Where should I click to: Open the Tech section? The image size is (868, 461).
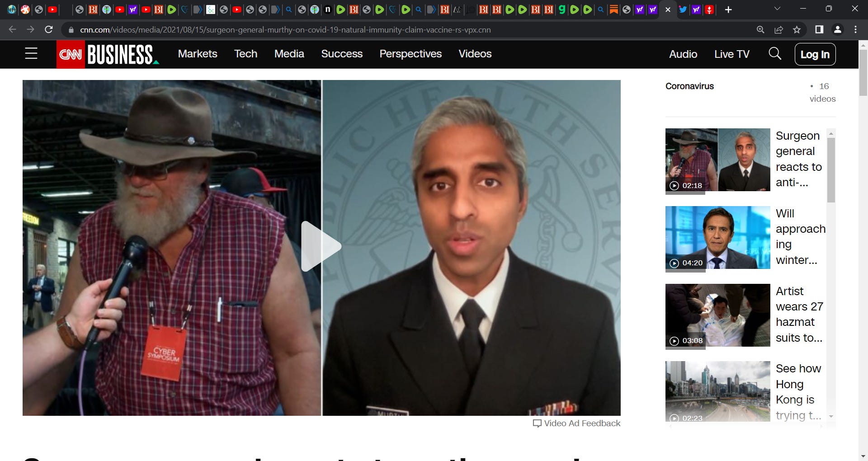[x=245, y=54]
